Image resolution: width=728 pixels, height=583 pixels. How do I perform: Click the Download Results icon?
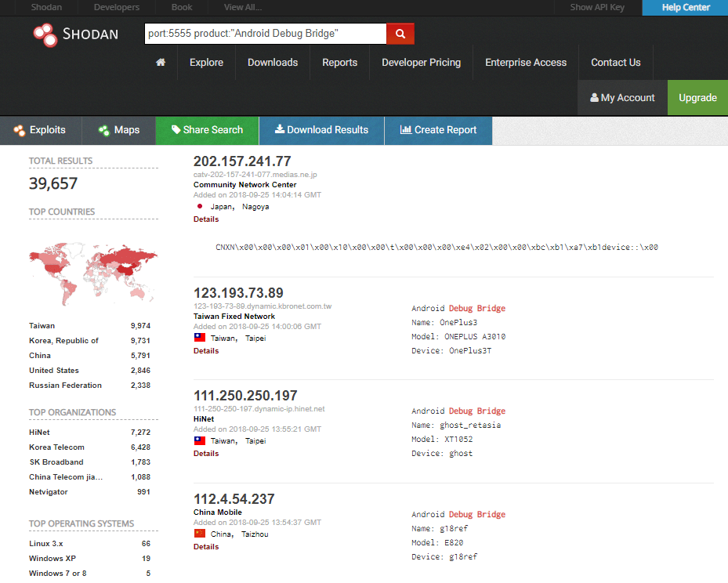pyautogui.click(x=279, y=130)
